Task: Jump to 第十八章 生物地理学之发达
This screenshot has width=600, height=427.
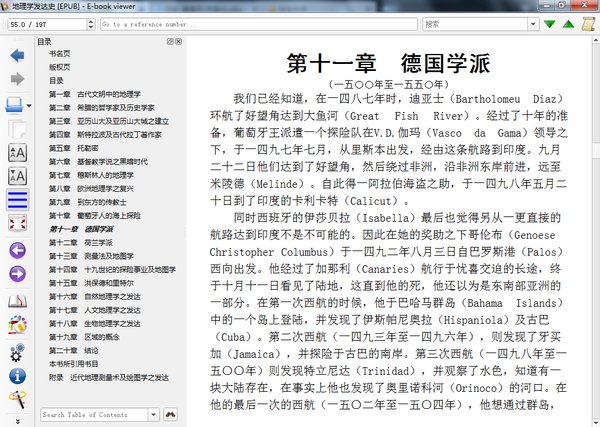Action: point(95,324)
